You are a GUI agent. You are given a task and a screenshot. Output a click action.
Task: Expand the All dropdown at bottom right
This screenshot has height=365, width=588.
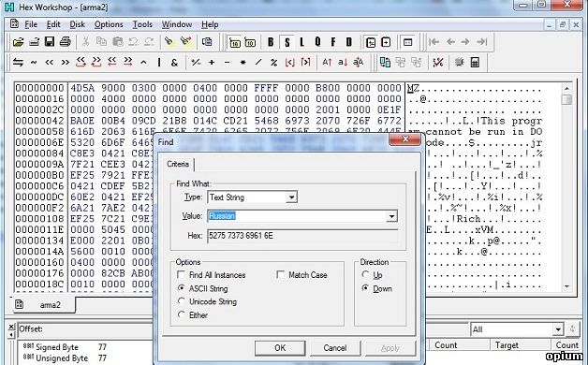(x=558, y=329)
